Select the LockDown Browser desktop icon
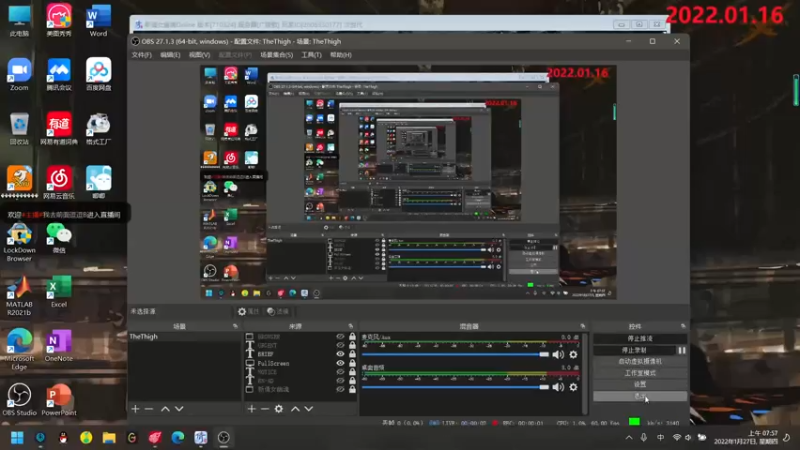The height and width of the screenshot is (450, 800). click(19, 242)
